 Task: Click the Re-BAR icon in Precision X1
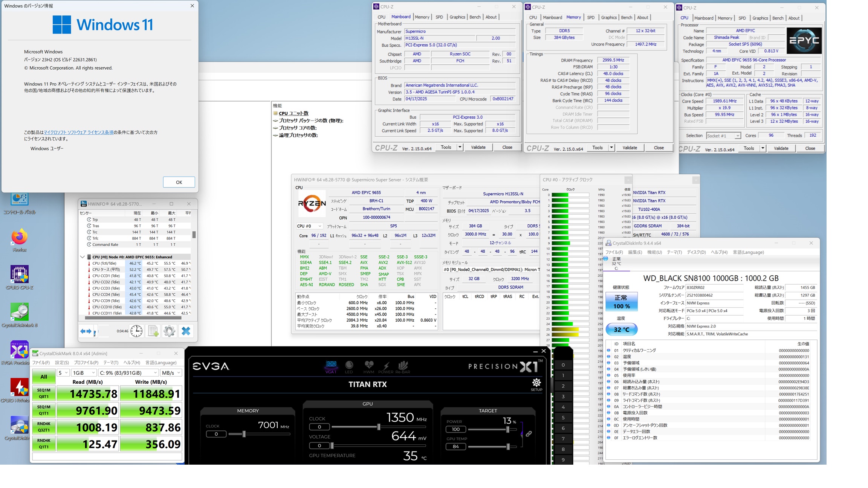pyautogui.click(x=402, y=366)
